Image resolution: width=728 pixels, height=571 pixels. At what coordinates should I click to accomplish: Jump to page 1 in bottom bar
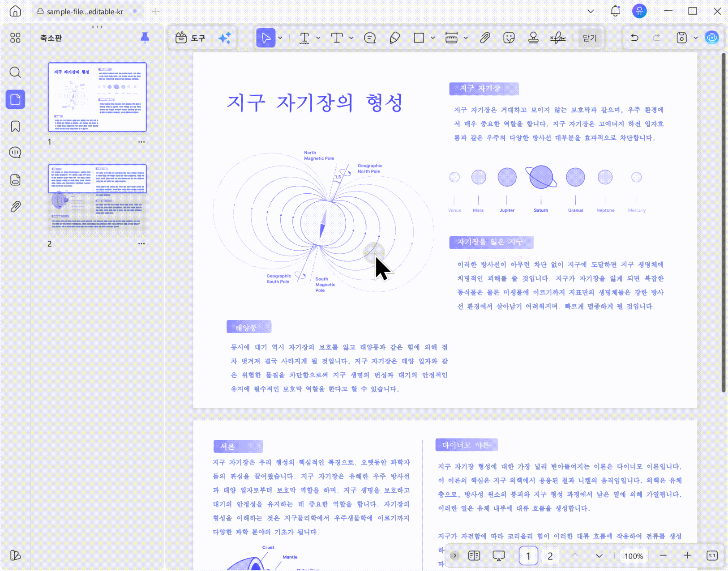coord(528,555)
